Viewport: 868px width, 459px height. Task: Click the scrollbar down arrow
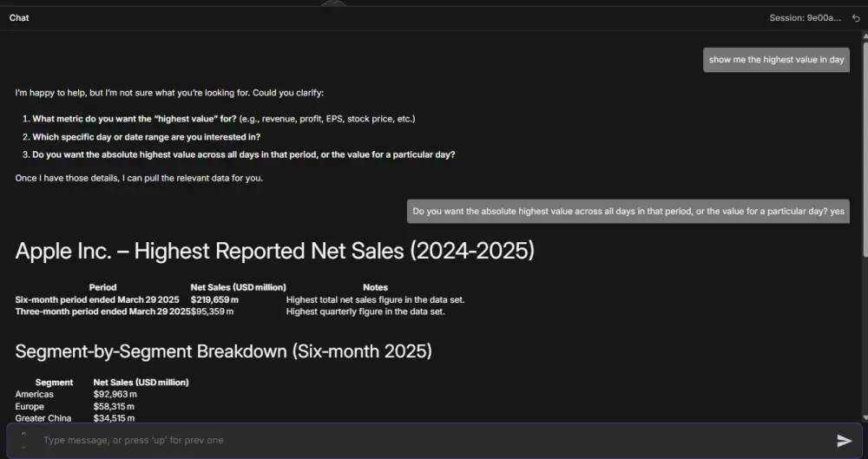pyautogui.click(x=865, y=417)
